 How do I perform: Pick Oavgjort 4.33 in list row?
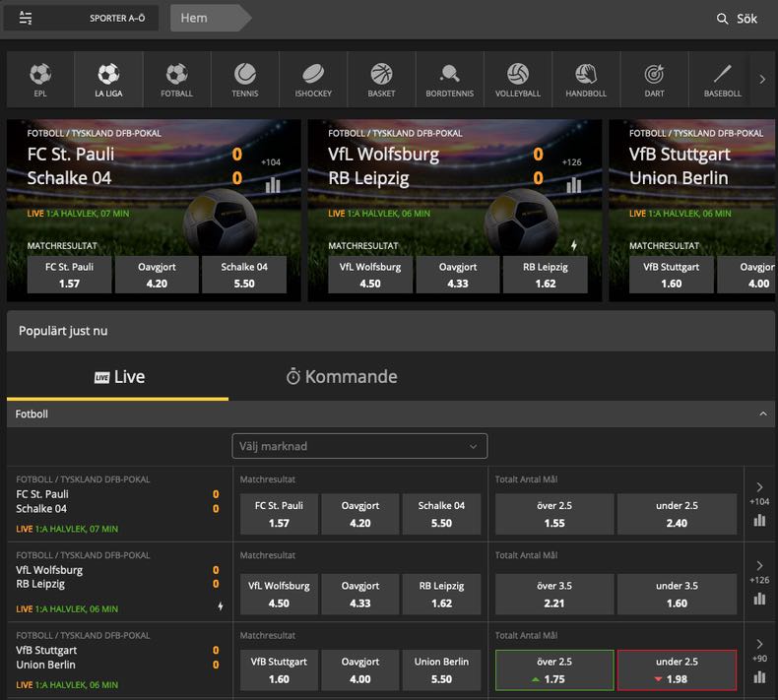(360, 595)
